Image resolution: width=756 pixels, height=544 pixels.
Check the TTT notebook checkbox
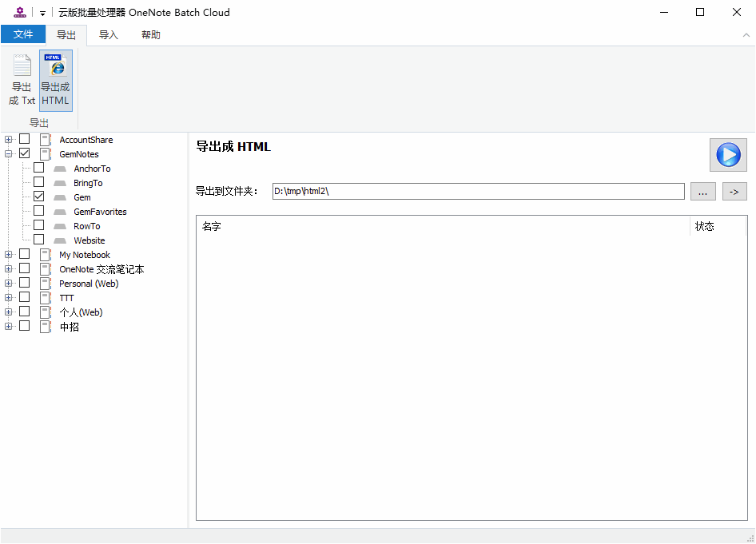(25, 297)
